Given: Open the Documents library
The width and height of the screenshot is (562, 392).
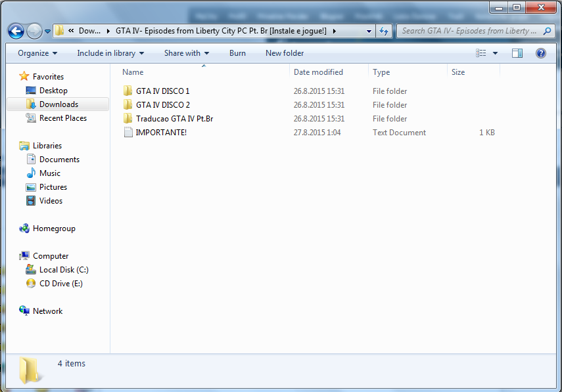Looking at the screenshot, I should click(x=60, y=160).
